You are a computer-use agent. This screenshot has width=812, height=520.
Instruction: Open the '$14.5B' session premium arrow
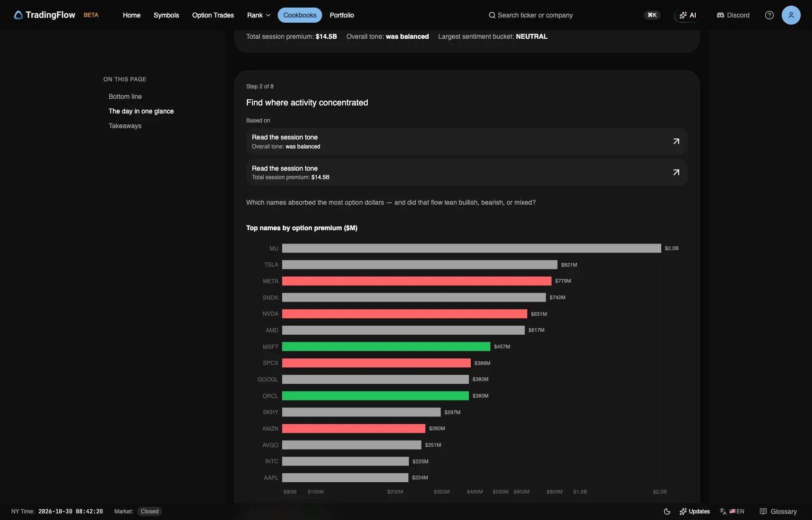[676, 173]
